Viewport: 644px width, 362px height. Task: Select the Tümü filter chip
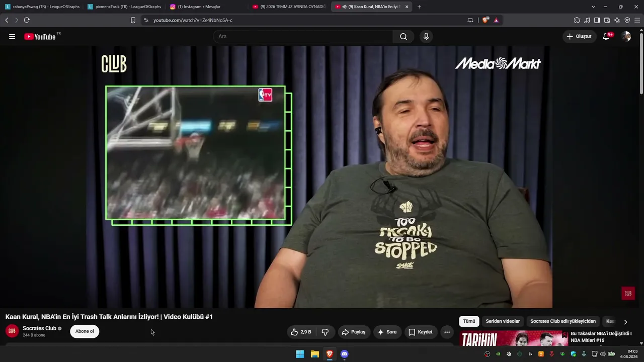click(x=469, y=321)
